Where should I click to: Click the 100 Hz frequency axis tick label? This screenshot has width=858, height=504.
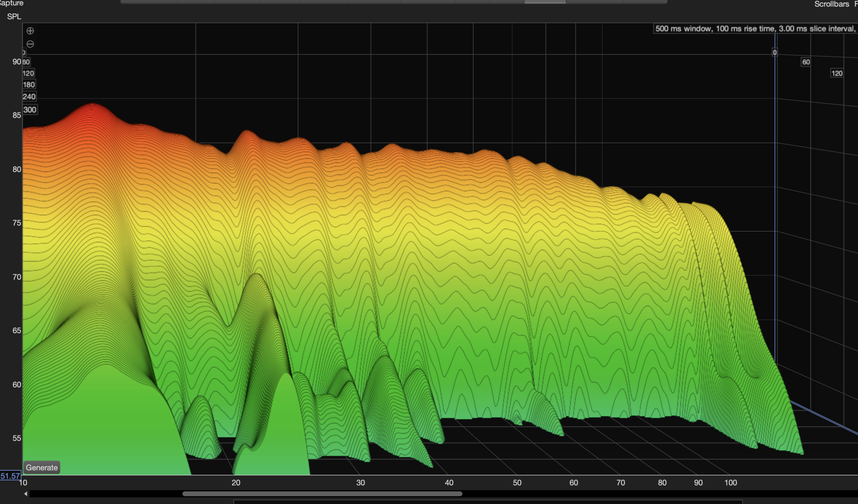(x=730, y=483)
